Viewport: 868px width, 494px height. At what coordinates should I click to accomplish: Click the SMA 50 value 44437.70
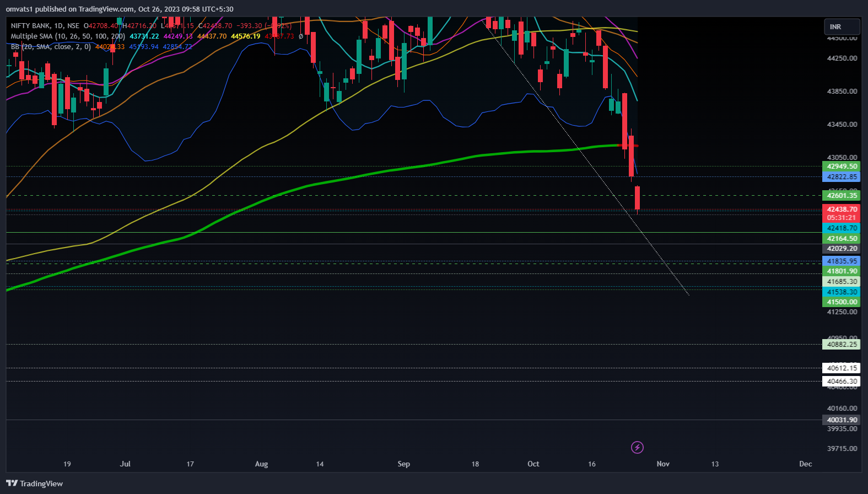pos(212,36)
